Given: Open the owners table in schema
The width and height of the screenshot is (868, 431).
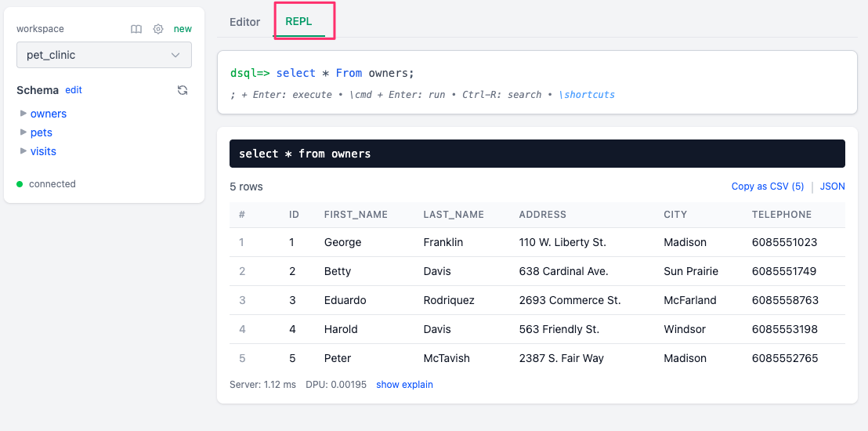Looking at the screenshot, I should pyautogui.click(x=49, y=114).
